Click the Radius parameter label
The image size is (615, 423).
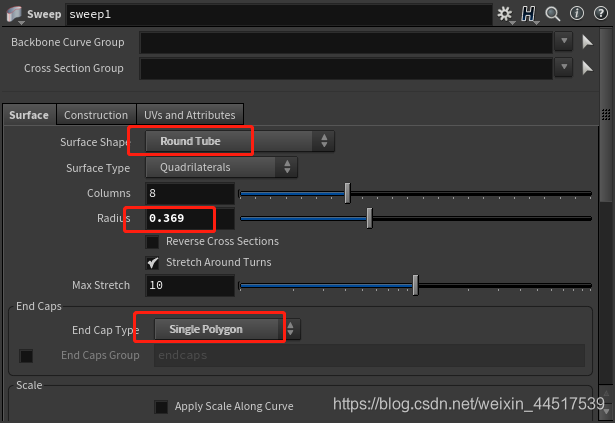point(114,218)
